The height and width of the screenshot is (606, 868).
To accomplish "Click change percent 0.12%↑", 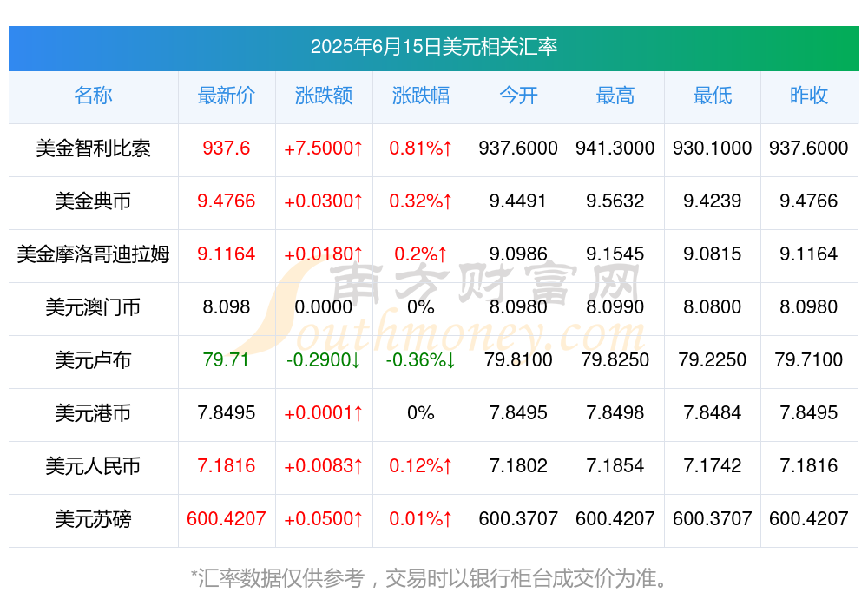I will coord(421,465).
